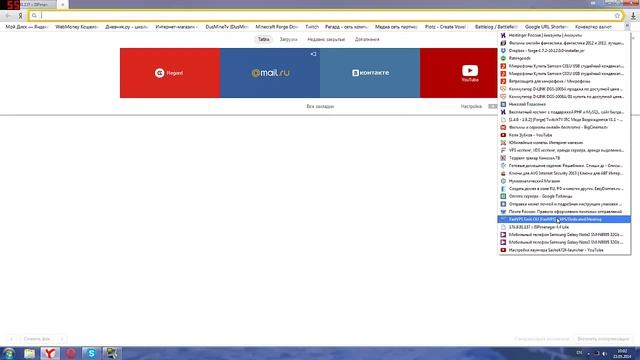Screen dimensions: 640x360
Task: Open 'Google URL Shortener' bookmark
Action: tap(546, 27)
